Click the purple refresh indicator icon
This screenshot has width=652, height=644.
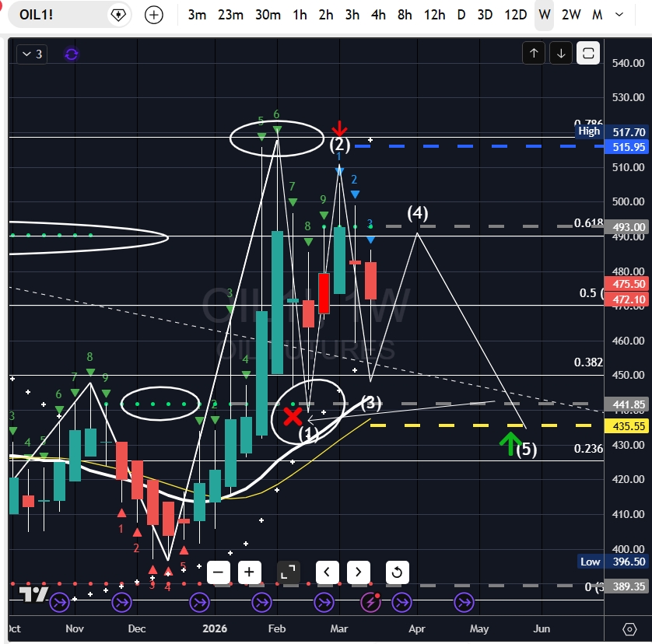point(72,54)
